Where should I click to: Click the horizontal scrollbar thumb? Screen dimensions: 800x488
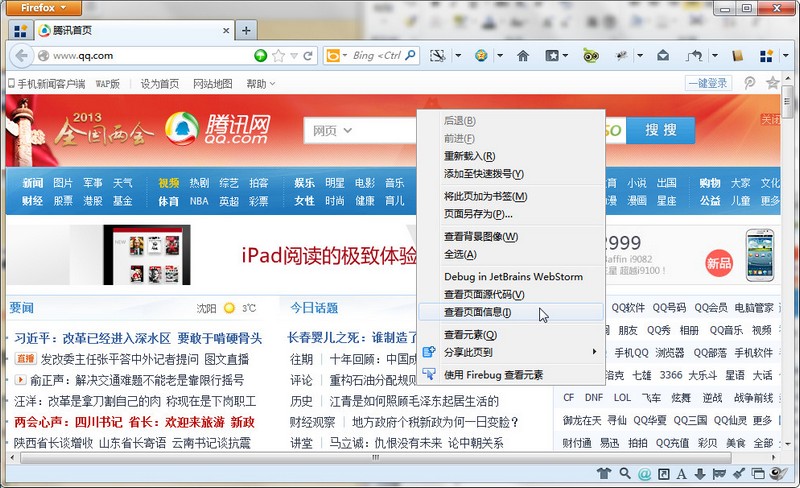376,457
